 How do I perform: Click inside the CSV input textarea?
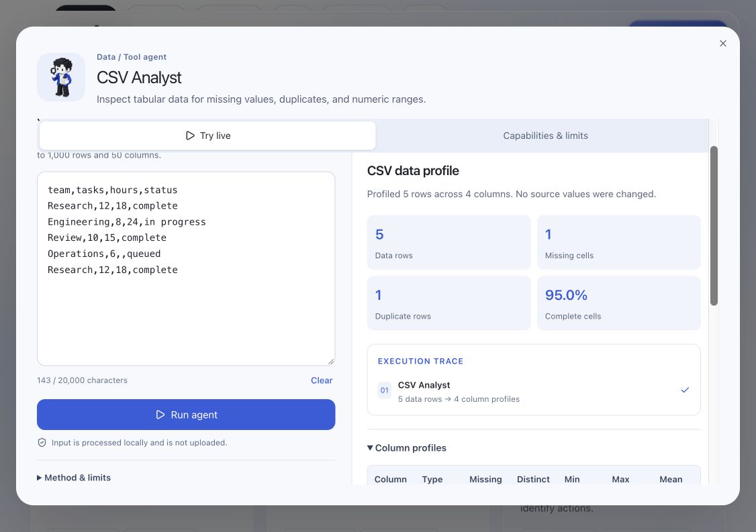[x=186, y=268]
